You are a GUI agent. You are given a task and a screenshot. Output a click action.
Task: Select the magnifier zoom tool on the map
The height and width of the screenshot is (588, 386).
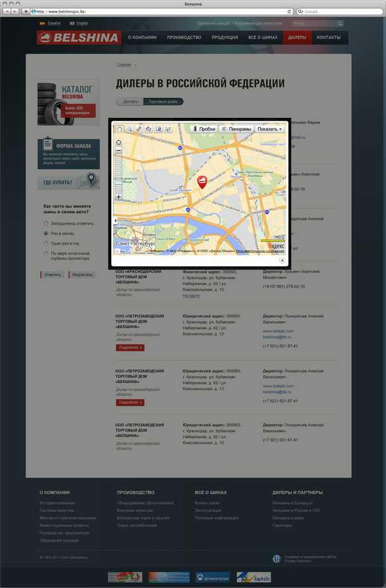[x=129, y=129]
